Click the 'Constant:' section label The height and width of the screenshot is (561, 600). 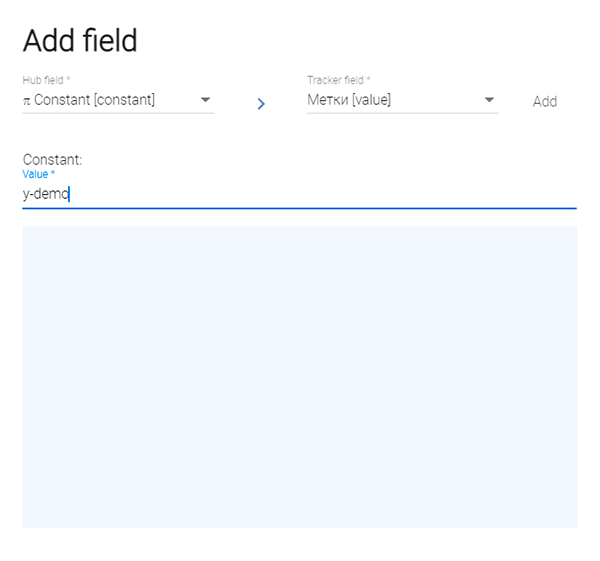point(52,159)
